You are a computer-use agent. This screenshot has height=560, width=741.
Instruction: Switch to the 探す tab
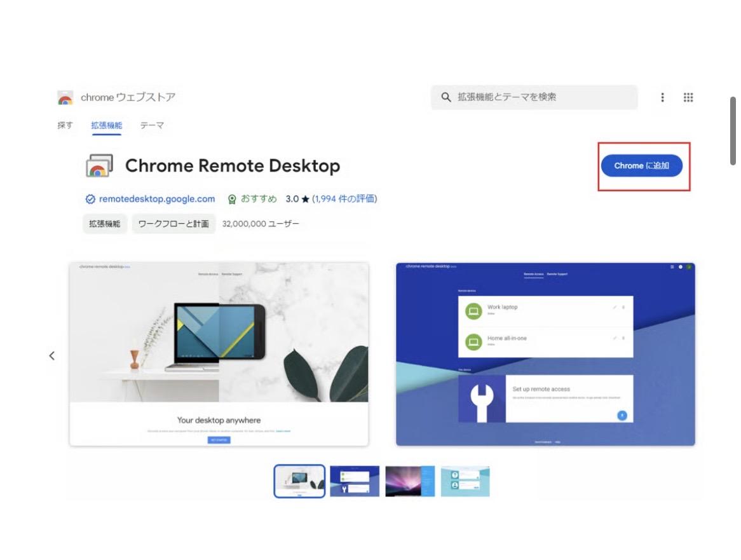point(65,125)
